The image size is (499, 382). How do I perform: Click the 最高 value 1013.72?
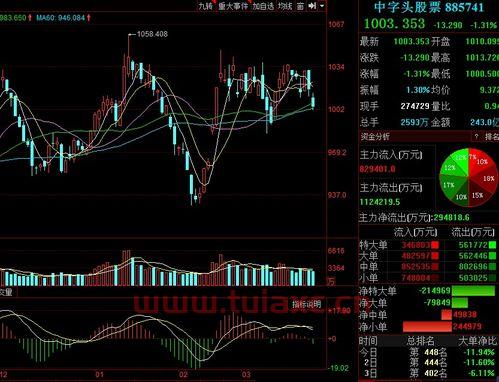click(x=482, y=58)
